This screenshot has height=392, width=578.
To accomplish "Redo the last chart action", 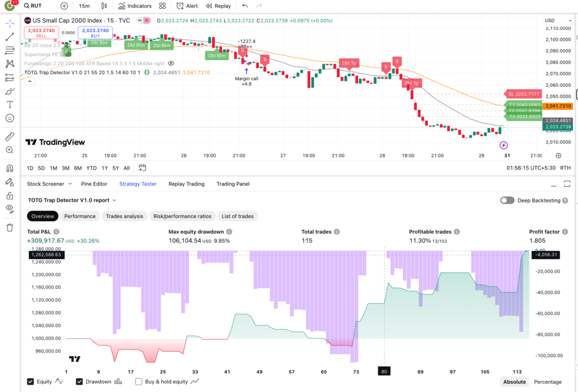I will pos(259,6).
